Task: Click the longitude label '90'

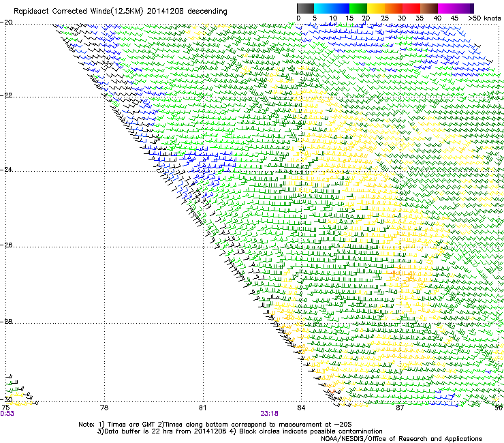Action: click(x=499, y=408)
